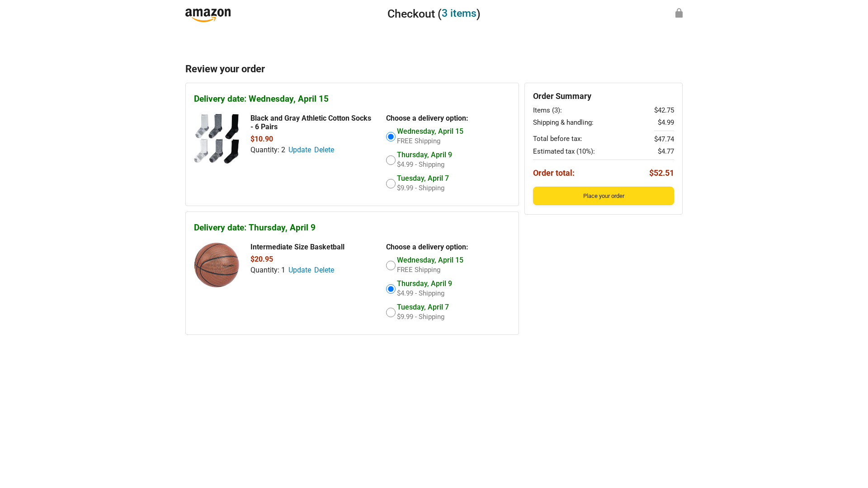Delete the basketball from the order
Viewport: 868px width, 488px height.
pos(324,270)
